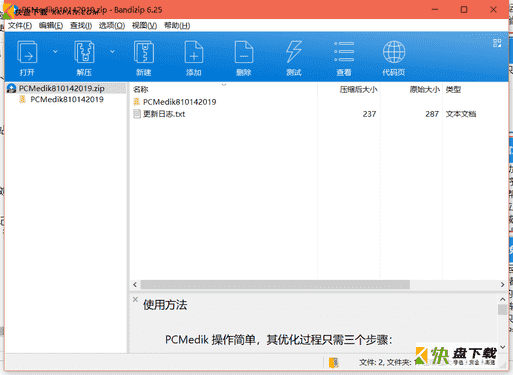Viewport: 513px width, 375px height.
Task: Open the Help (帮助) menu
Action: [x=177, y=26]
